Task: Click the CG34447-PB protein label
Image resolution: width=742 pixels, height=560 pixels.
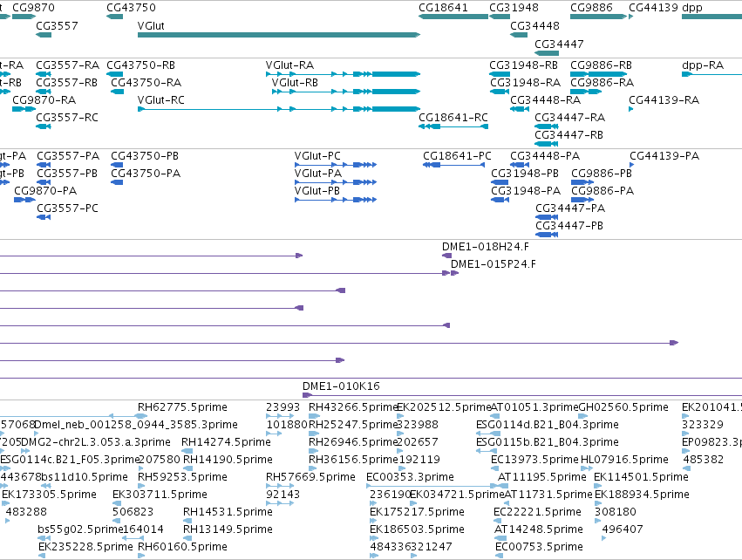Action: 569,226
